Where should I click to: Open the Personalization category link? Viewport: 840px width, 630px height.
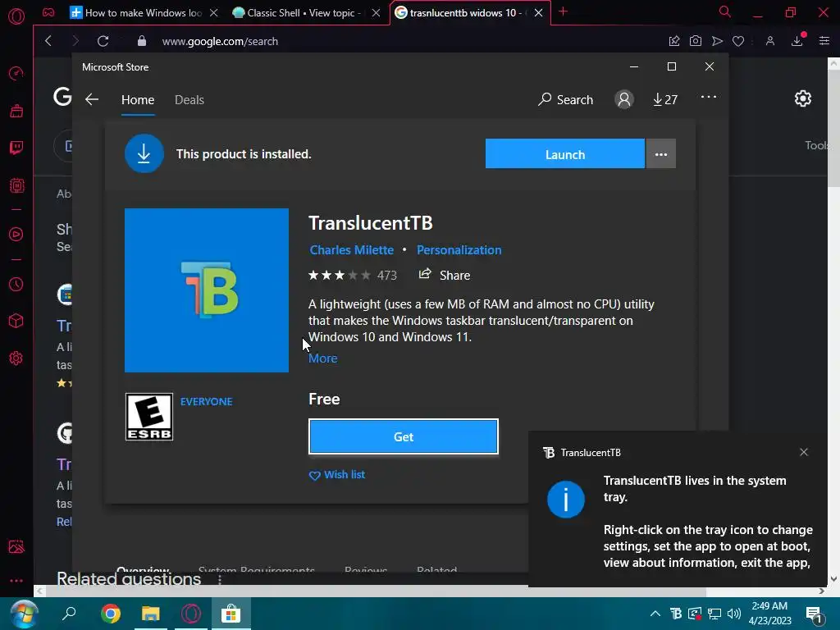[x=459, y=250]
